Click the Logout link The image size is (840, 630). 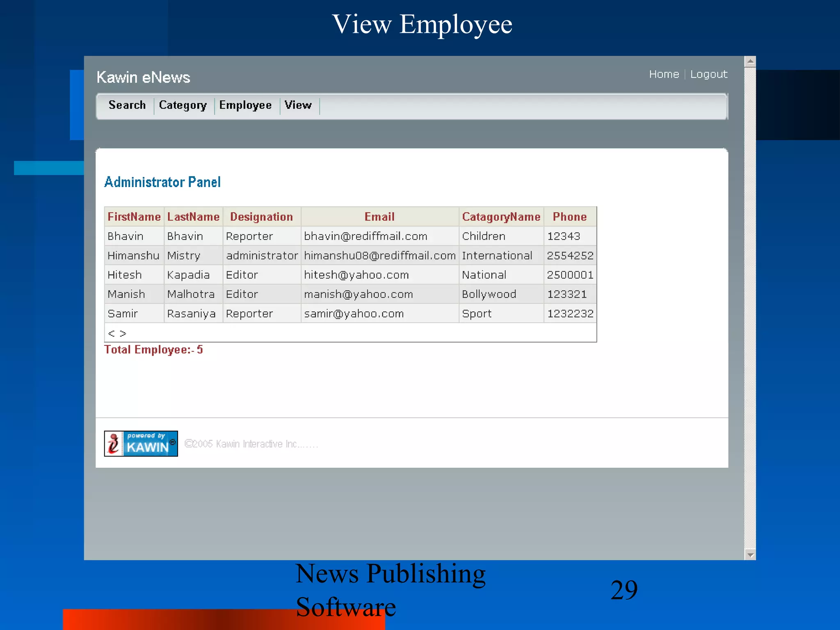tap(709, 75)
